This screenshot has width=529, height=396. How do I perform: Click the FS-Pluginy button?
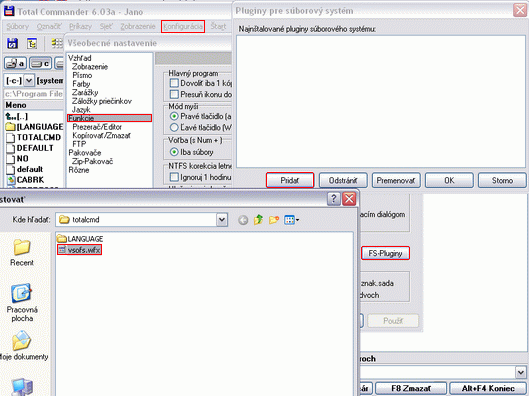[385, 253]
